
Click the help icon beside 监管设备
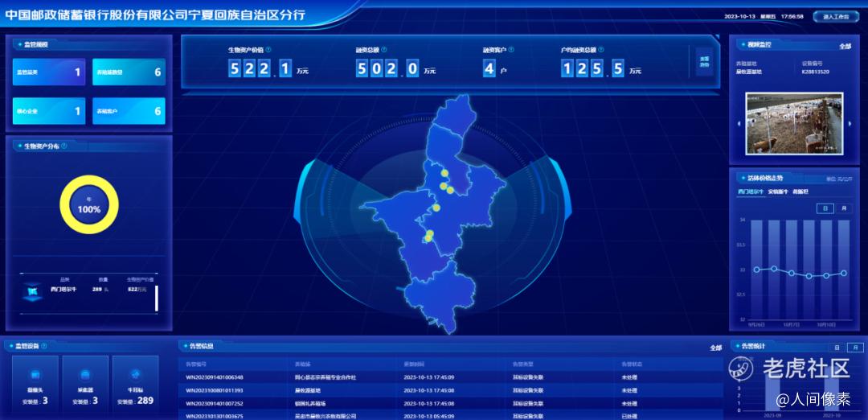(44, 346)
